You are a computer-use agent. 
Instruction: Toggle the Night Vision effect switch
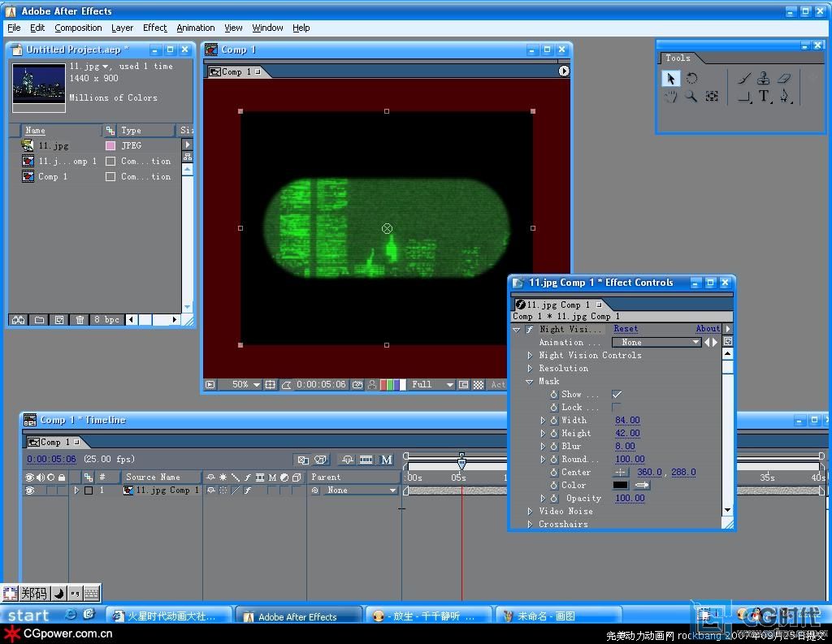(x=530, y=330)
